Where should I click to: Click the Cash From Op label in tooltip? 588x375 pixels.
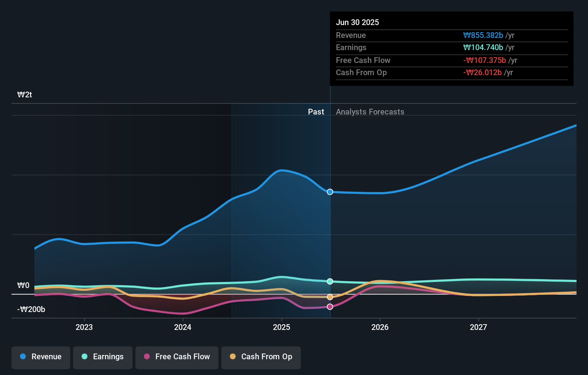[361, 73]
